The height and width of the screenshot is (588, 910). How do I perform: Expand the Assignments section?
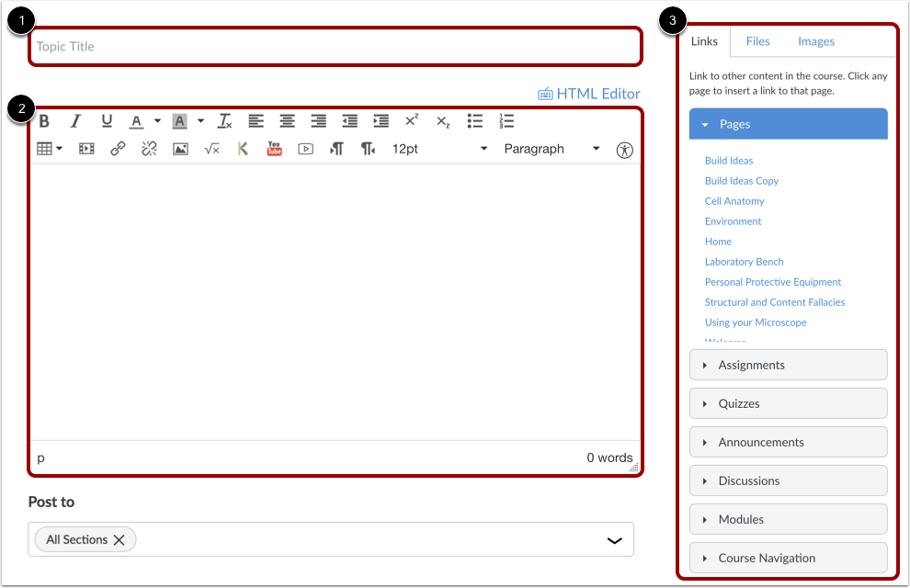pyautogui.click(x=788, y=365)
